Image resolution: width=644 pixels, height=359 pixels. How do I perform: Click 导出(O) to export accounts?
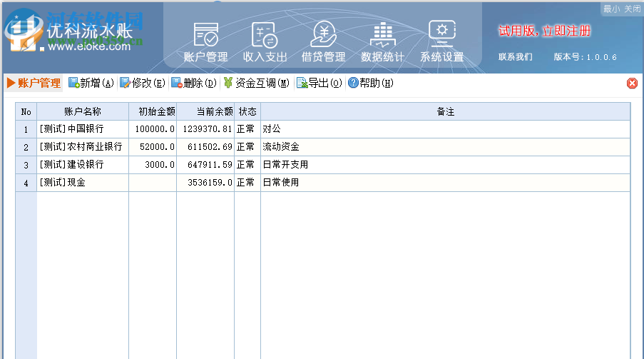point(319,83)
